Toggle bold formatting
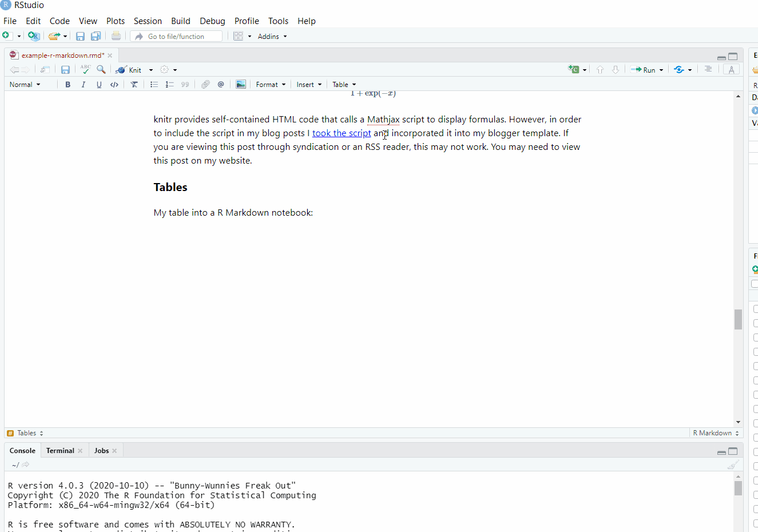This screenshot has width=758, height=532. 68,84
